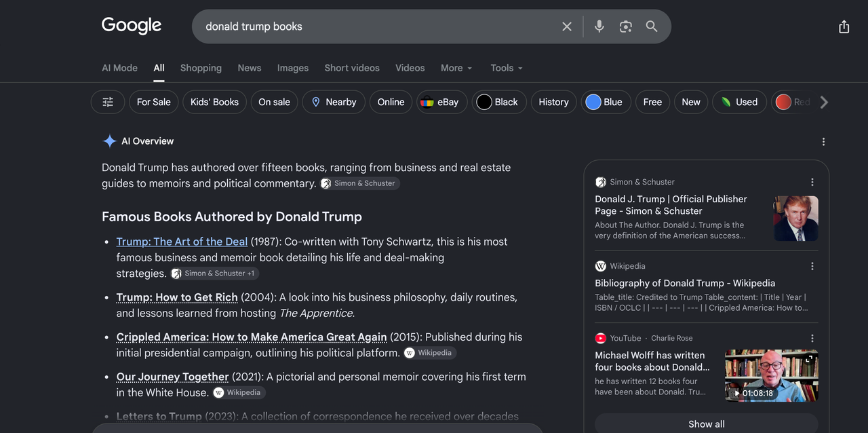This screenshot has height=433, width=868.
Task: Choose the Blue color filter
Action: click(605, 102)
